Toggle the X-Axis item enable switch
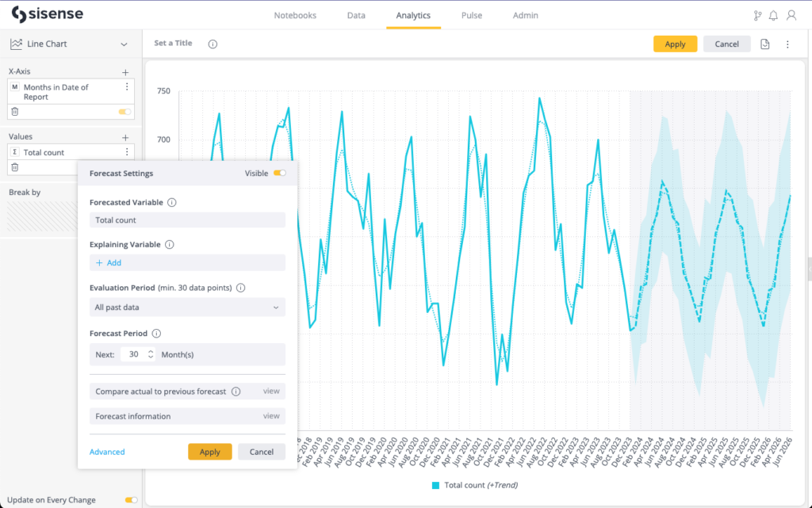This screenshot has width=812, height=508. [x=124, y=112]
